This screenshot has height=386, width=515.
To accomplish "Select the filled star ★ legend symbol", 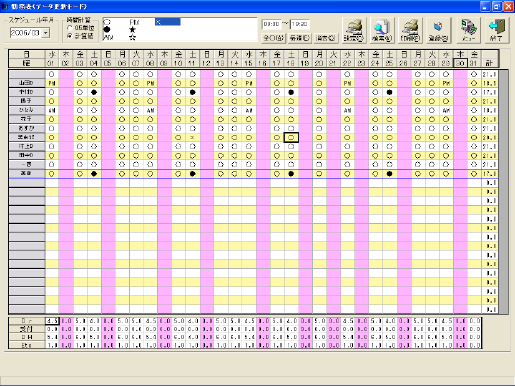I will tap(133, 30).
